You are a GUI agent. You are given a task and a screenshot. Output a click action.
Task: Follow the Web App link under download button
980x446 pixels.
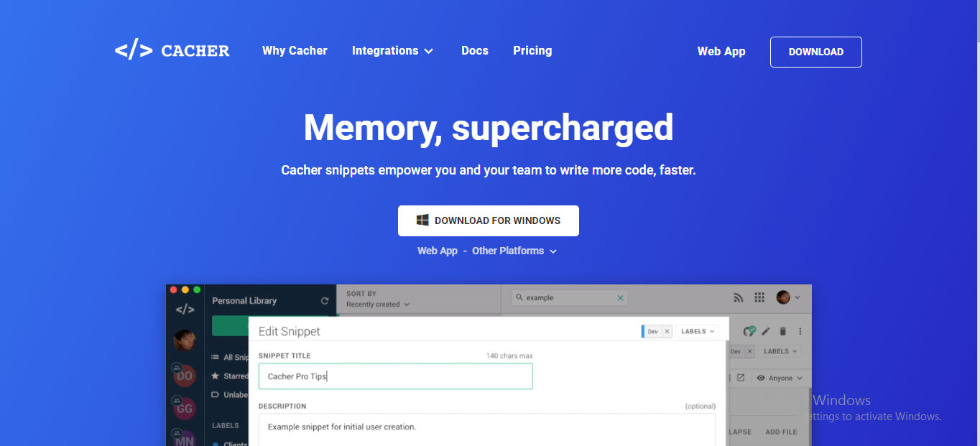pos(438,251)
